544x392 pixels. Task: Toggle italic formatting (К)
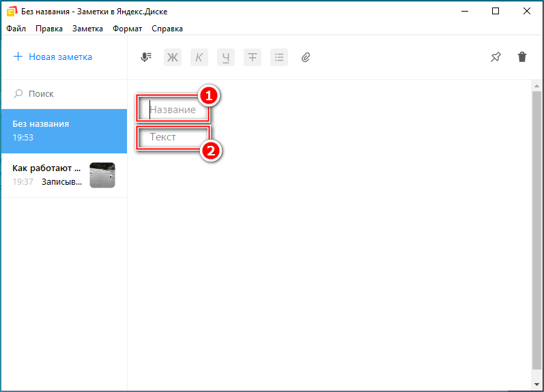tap(199, 57)
